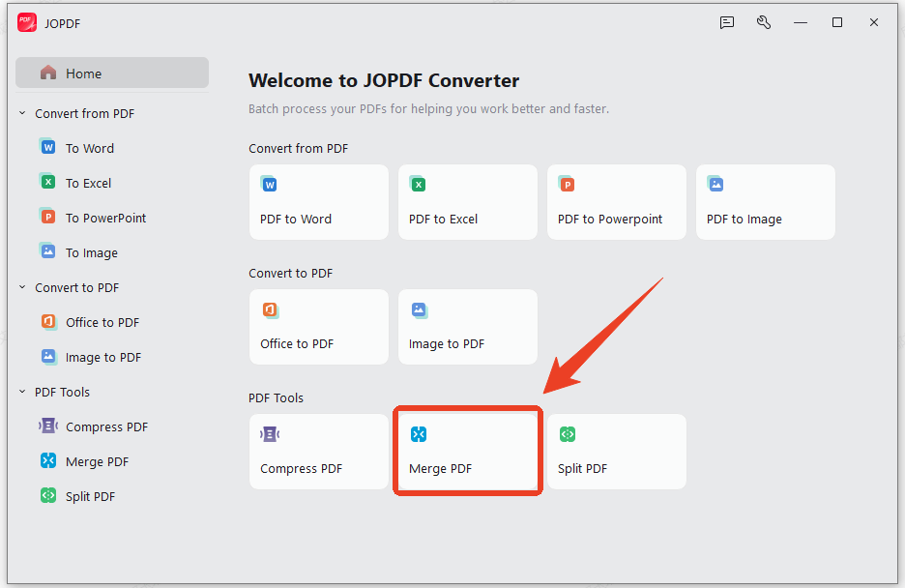905x588 pixels.
Task: Collapse the Convert to PDF sidebar section
Action: click(x=22, y=287)
